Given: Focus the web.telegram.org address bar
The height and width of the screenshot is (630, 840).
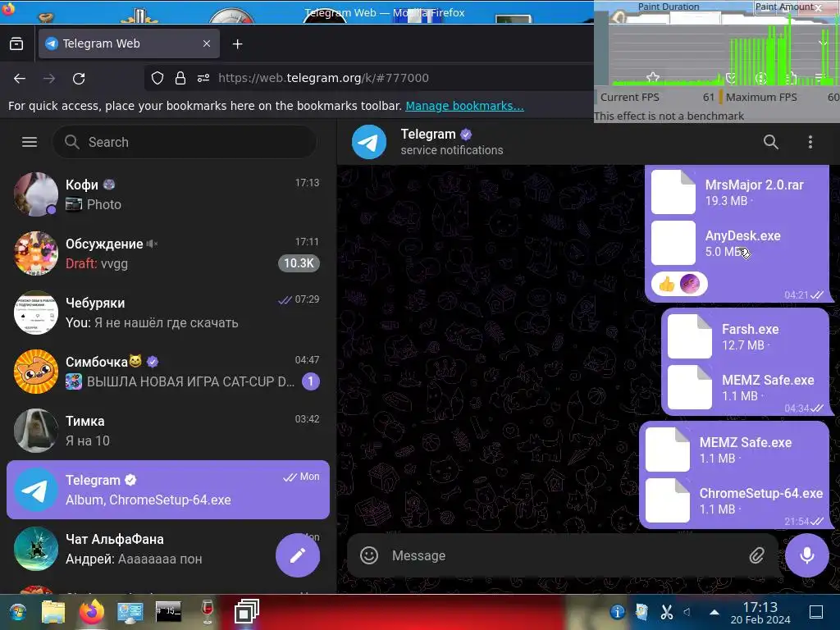Looking at the screenshot, I should click(323, 78).
